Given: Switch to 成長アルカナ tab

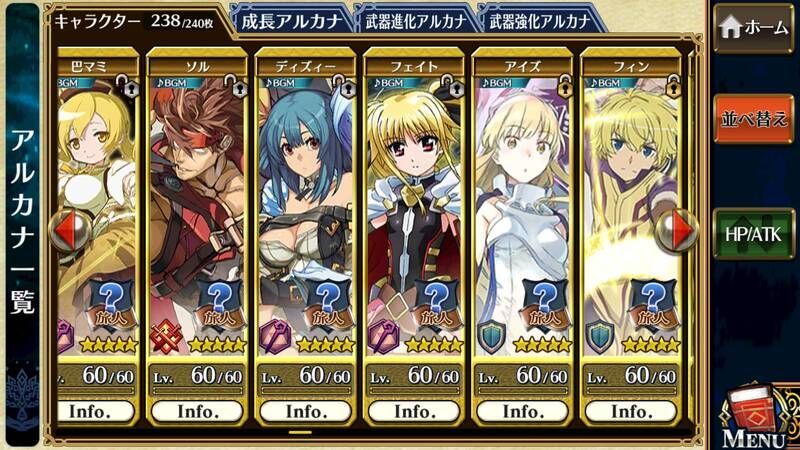Looking at the screenshot, I should coord(291,20).
